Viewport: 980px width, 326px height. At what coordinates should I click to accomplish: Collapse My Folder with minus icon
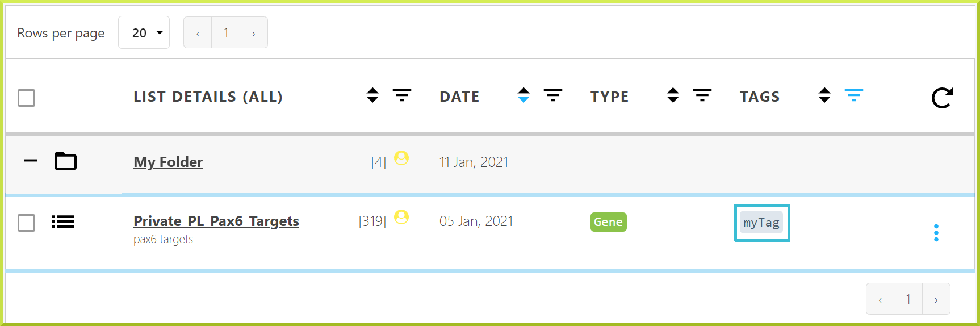tap(31, 161)
